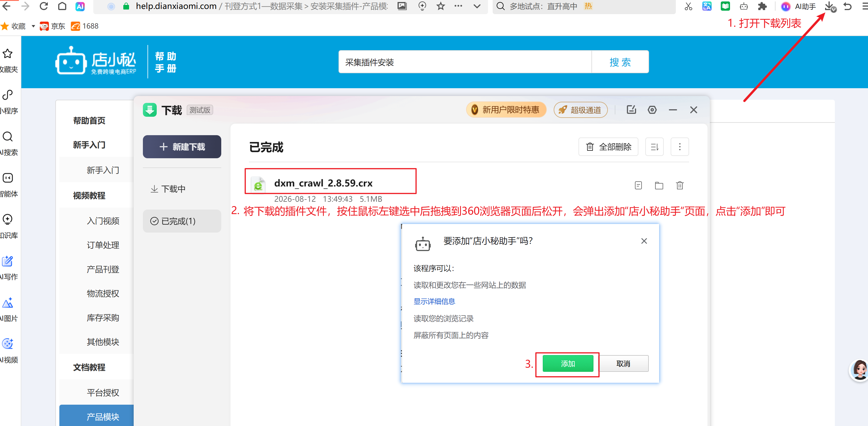
Task: Click the hot search box 多地试点
Action: click(584, 6)
